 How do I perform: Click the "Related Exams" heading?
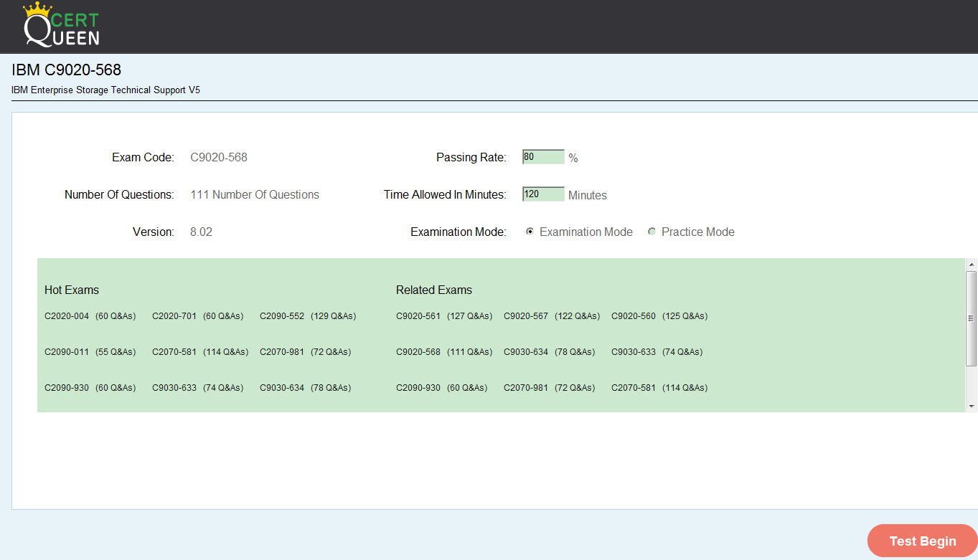coord(434,290)
